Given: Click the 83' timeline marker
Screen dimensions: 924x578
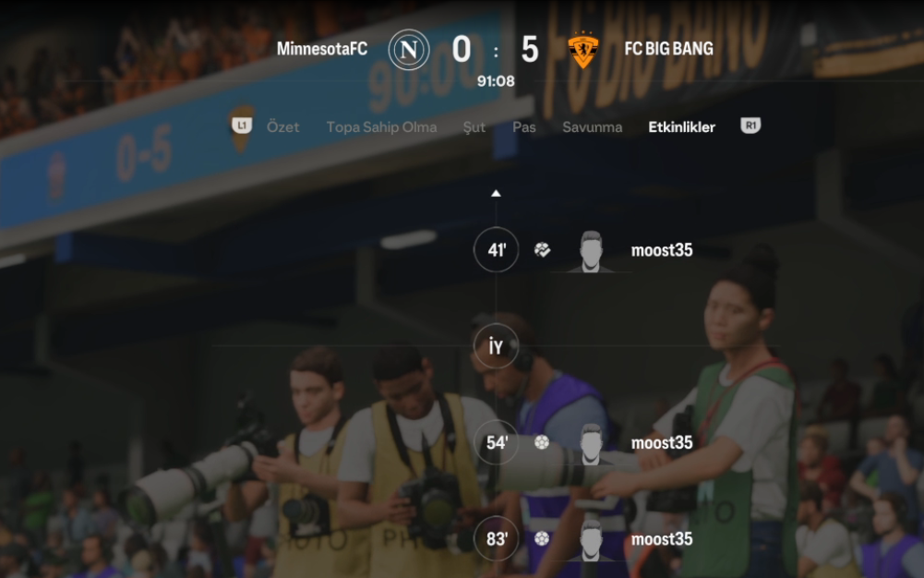Looking at the screenshot, I should 497,538.
